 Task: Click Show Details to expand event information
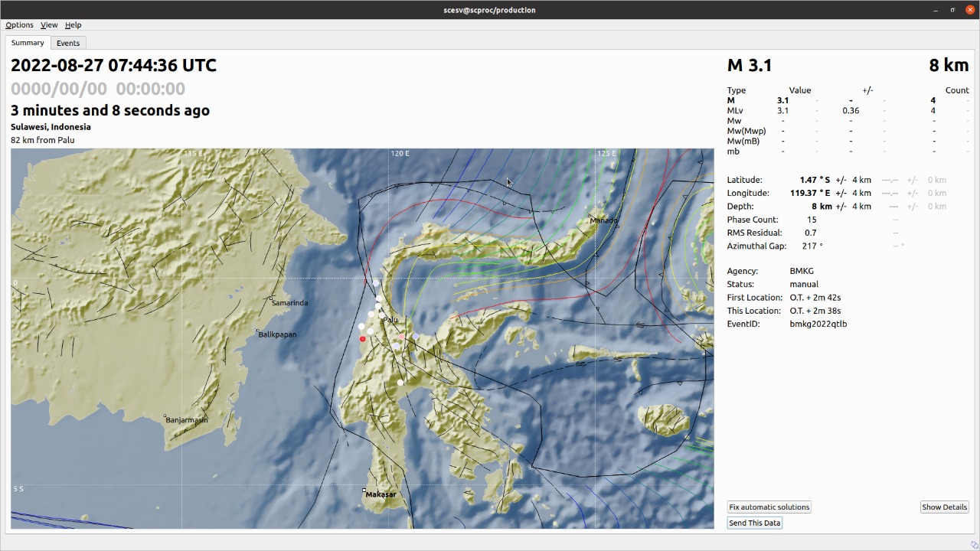pos(944,507)
